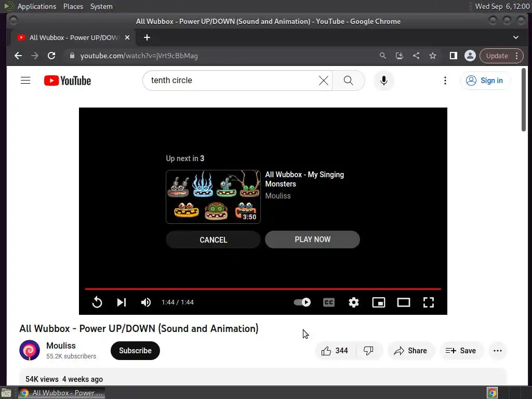
Task: Click the red video progress bar
Action: click(263, 289)
